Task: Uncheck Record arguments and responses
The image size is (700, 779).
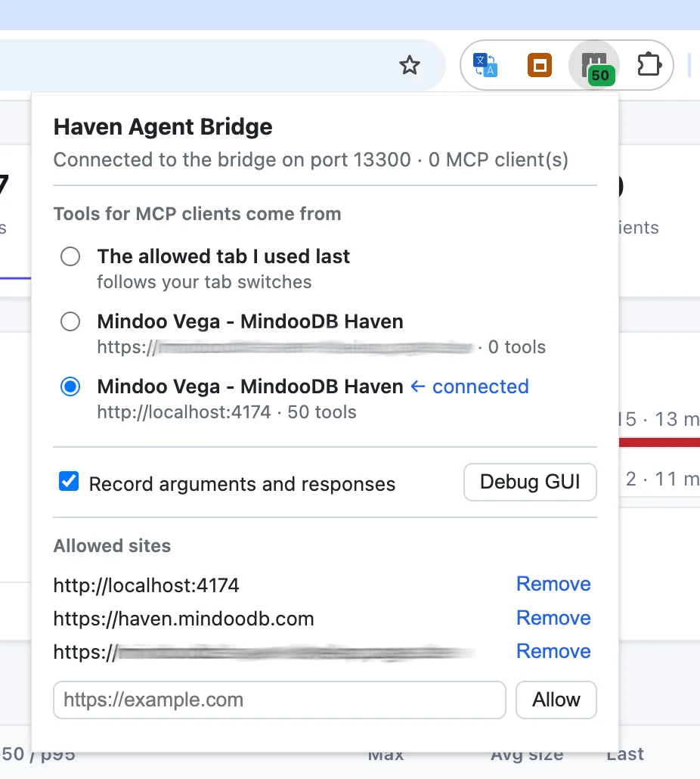Action: (69, 482)
